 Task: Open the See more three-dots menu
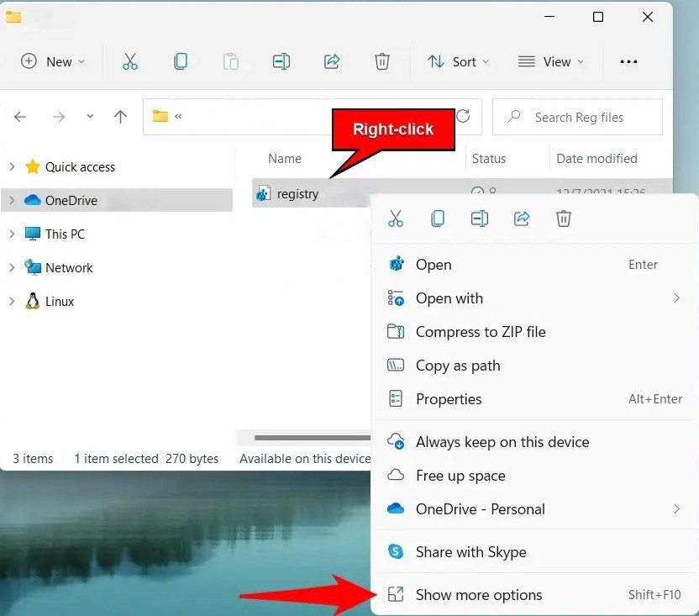(628, 61)
